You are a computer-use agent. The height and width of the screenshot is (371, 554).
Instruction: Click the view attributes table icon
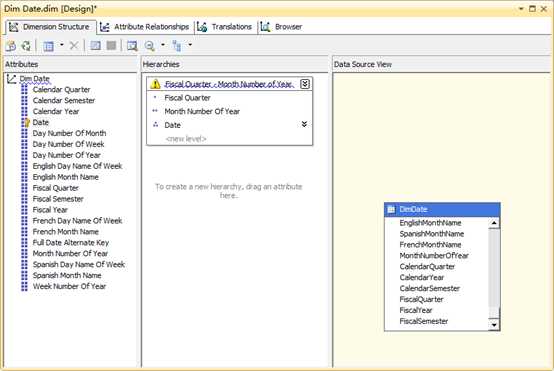tap(48, 46)
